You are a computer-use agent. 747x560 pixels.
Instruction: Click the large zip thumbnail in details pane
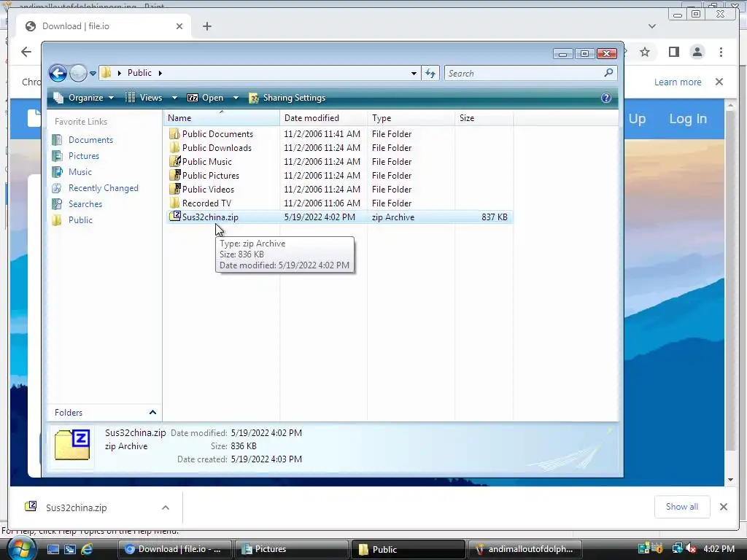click(72, 446)
